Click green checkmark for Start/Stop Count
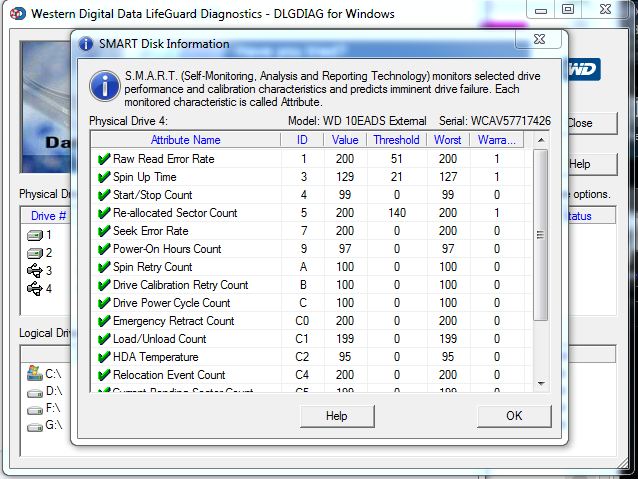This screenshot has width=638, height=479. tap(104, 195)
